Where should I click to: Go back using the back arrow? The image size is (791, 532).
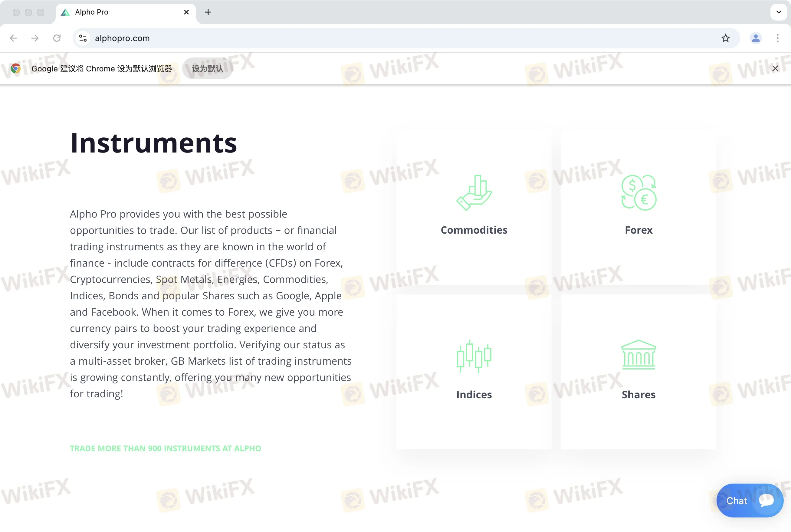pyautogui.click(x=14, y=38)
